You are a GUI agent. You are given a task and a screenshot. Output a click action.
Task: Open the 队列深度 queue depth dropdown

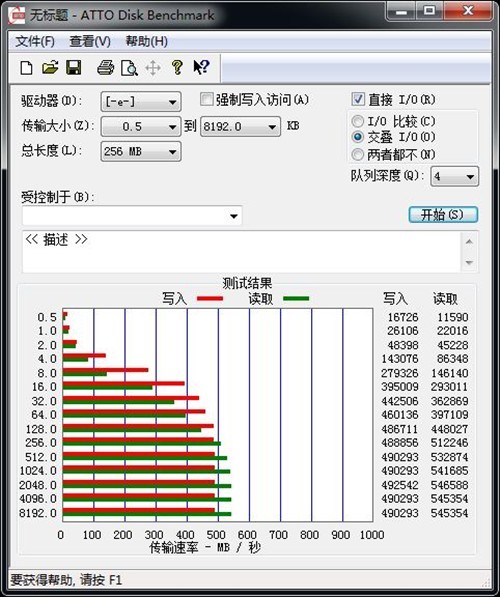pyautogui.click(x=454, y=176)
